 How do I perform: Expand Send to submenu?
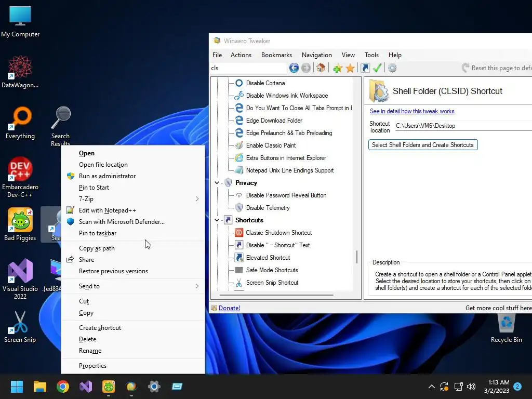click(133, 286)
